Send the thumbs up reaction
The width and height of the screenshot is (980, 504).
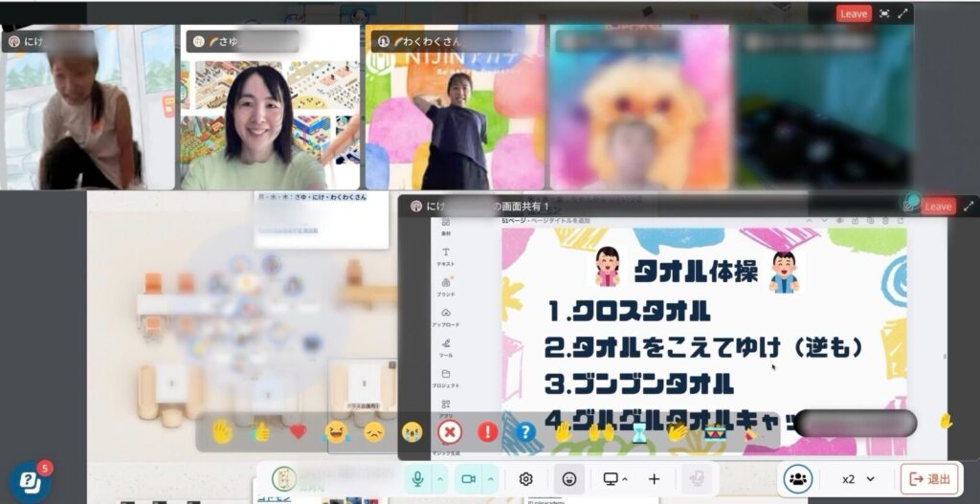tap(261, 431)
